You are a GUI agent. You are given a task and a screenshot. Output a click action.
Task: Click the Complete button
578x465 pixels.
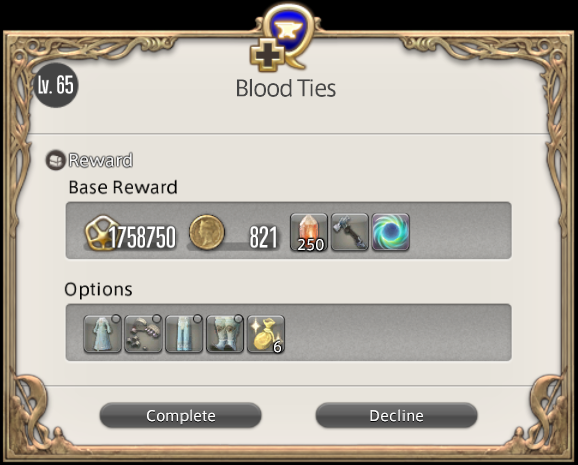point(181,416)
